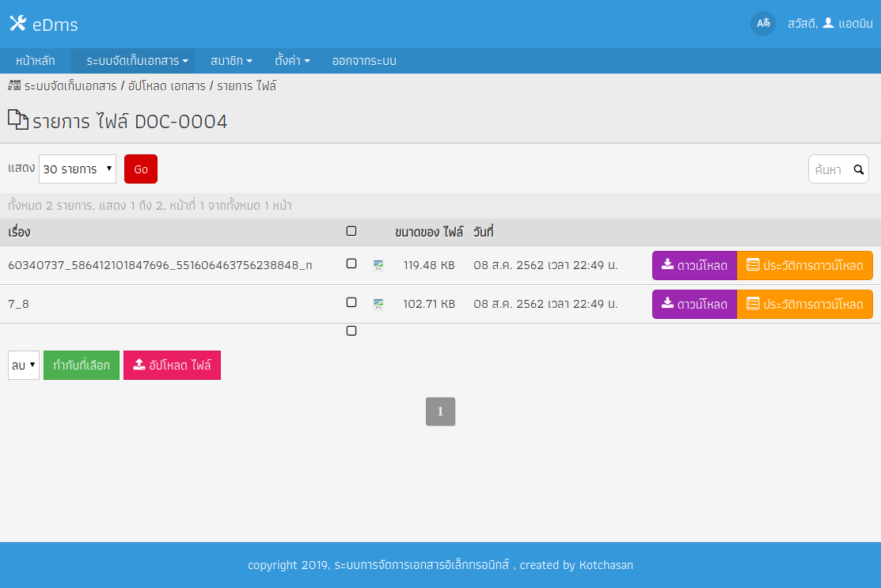
Task: Click the pink อัปโหลด ไฟล์ button
Action: 172,365
